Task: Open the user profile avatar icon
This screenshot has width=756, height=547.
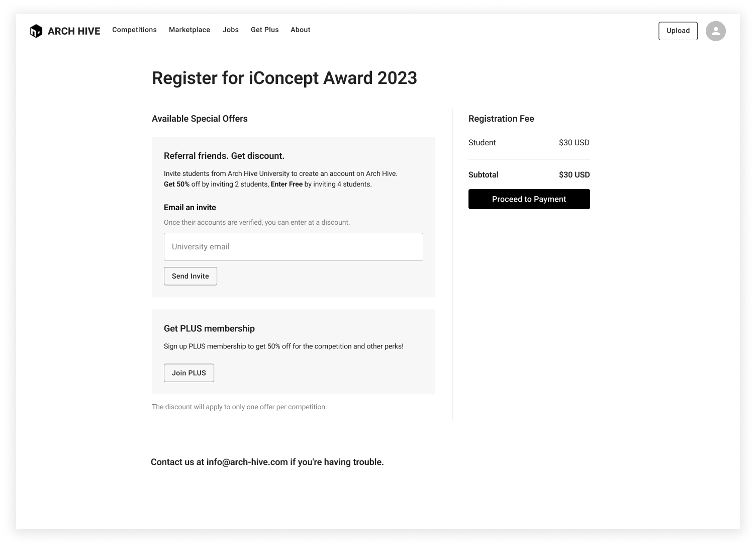Action: tap(715, 31)
